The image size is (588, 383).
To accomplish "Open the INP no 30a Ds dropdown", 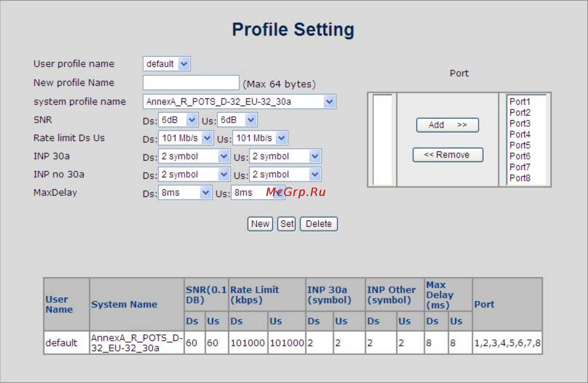I will [x=194, y=174].
